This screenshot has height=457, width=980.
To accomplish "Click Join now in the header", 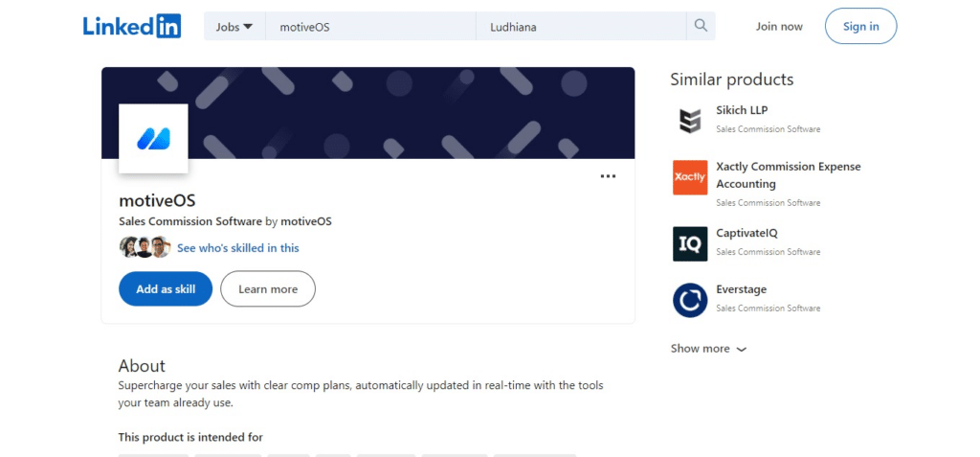I will click(779, 26).
